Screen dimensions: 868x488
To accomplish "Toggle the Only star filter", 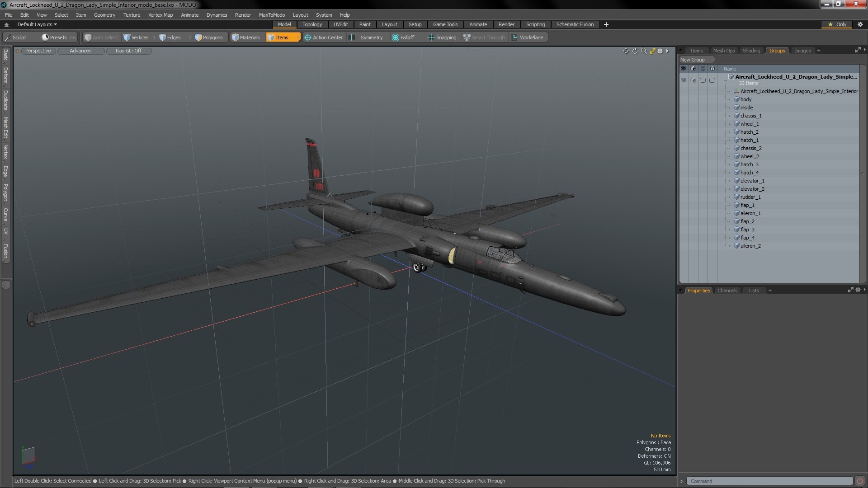I will point(837,24).
